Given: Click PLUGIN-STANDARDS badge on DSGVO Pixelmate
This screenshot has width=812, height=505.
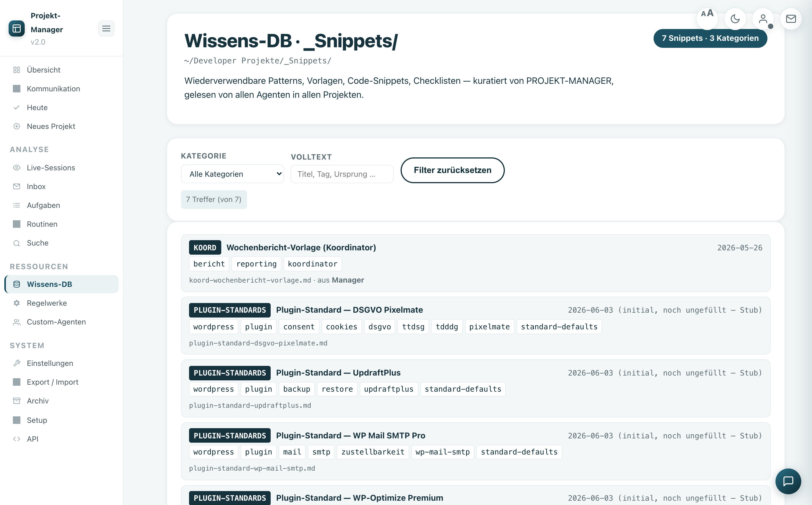Looking at the screenshot, I should tap(230, 310).
